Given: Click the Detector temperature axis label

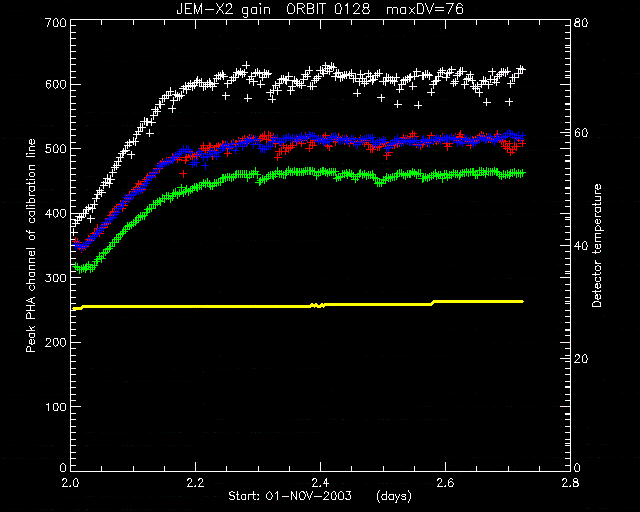Looking at the screenshot, I should pos(597,245).
